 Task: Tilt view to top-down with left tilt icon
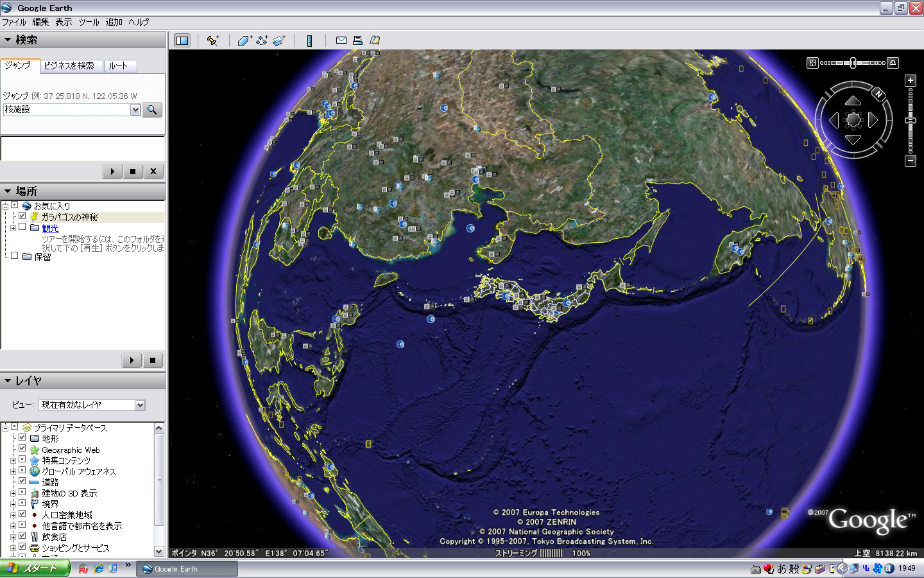[x=812, y=63]
